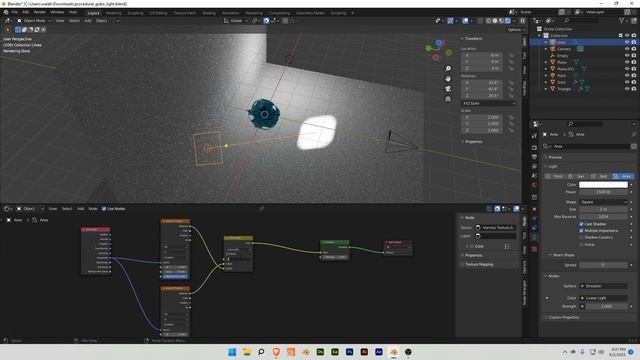The width and height of the screenshot is (640, 360).
Task: Open Photoshop from the taskbar
Action: click(349, 352)
